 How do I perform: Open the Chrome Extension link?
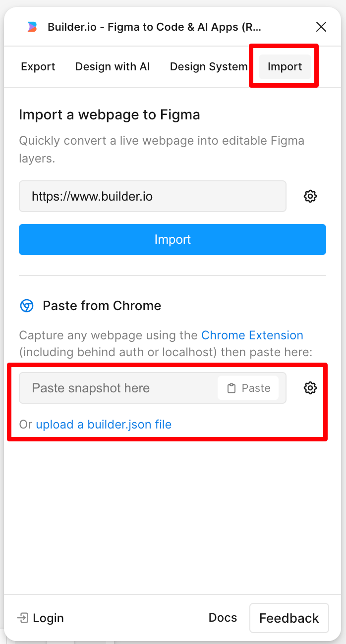[x=252, y=335]
